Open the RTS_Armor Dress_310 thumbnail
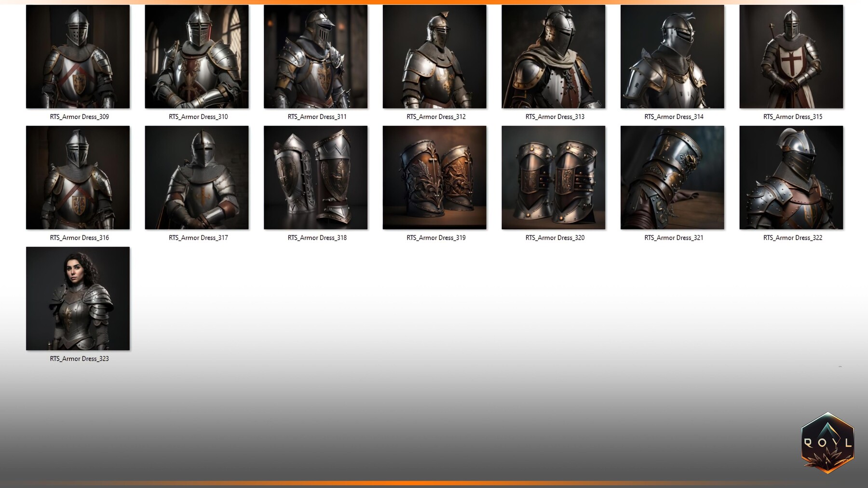868x488 pixels. (197, 56)
